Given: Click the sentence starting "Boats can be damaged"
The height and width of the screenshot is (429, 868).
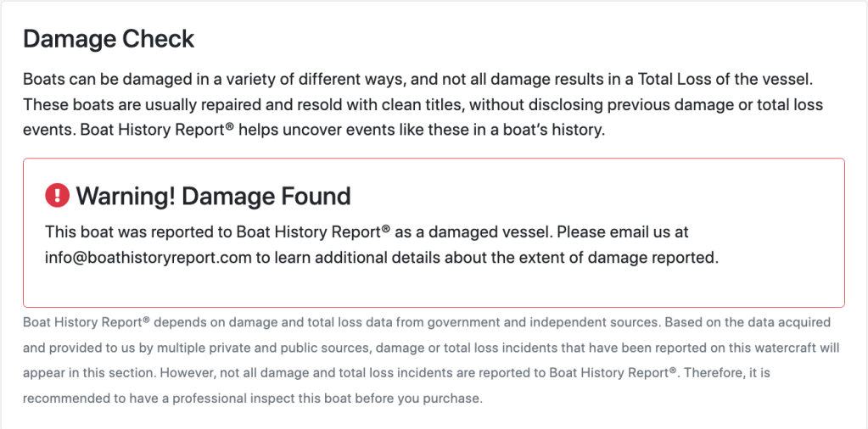Looking at the screenshot, I should [255, 80].
